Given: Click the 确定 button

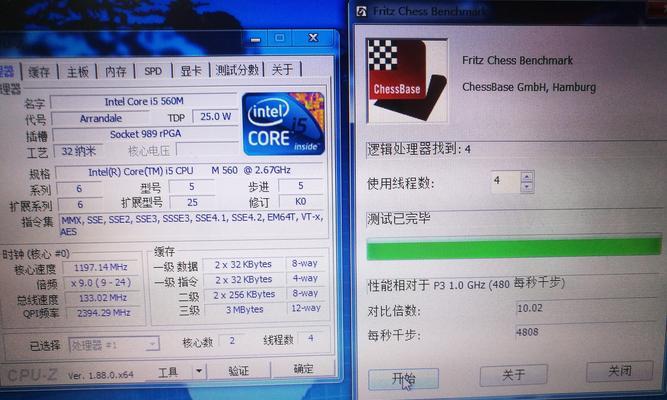Looking at the screenshot, I should (303, 369).
